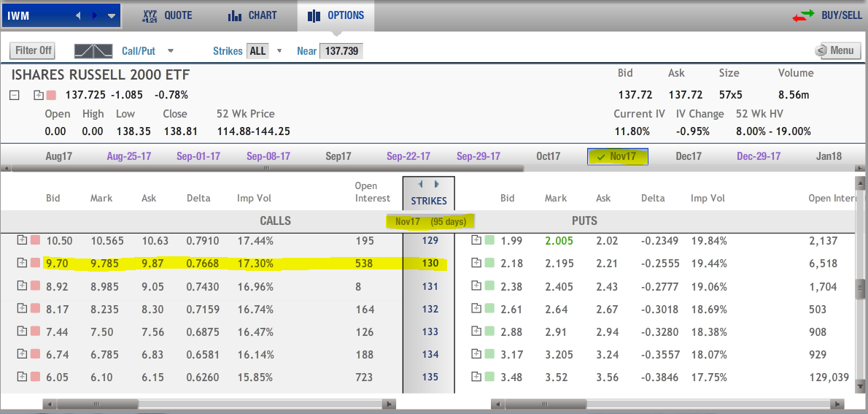The height and width of the screenshot is (414, 868).
Task: Click the plus icon on the 130 call row
Action: (22, 263)
